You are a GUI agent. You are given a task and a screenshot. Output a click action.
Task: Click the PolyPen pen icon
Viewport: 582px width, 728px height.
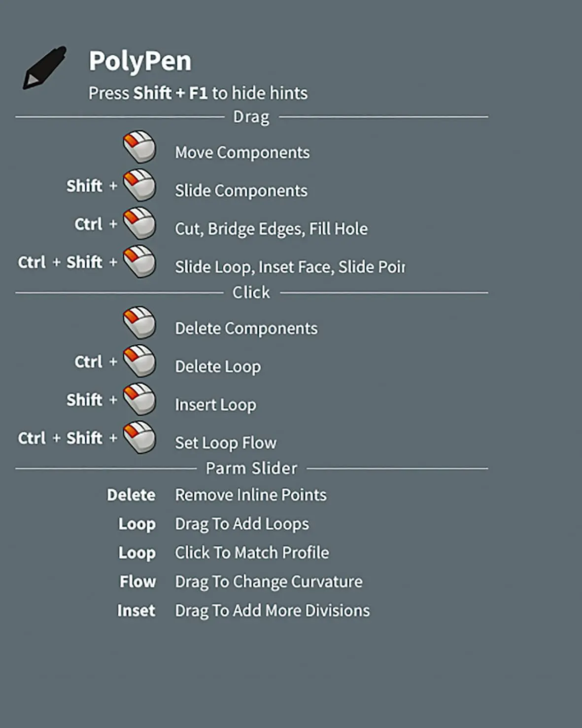tap(44, 68)
